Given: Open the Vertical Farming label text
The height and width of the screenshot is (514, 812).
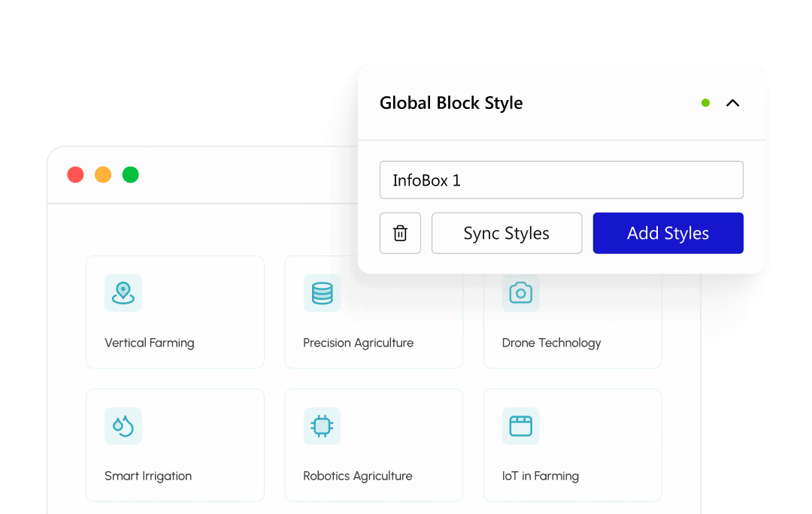Looking at the screenshot, I should 149,343.
